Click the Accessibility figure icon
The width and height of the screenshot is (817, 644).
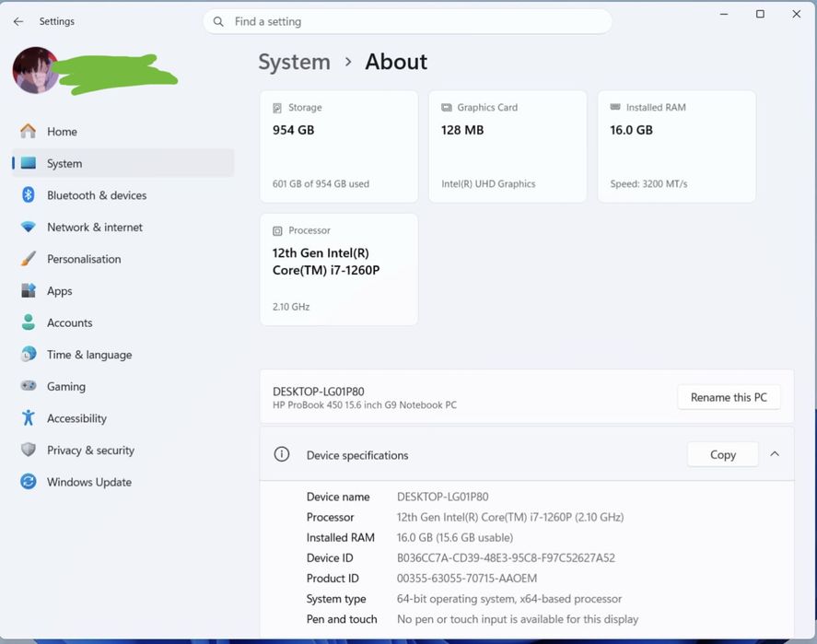[29, 417]
